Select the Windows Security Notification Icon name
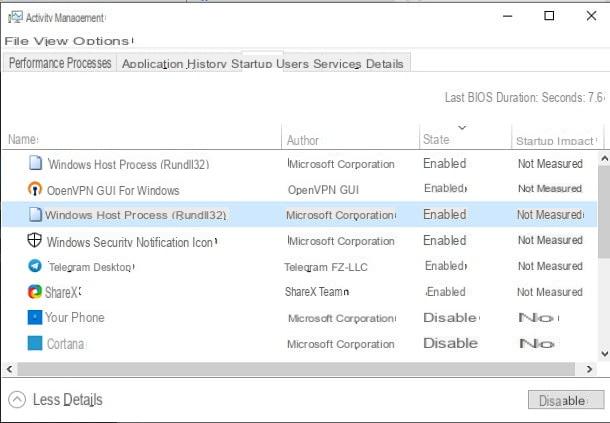This screenshot has width=610, height=423. [x=131, y=242]
